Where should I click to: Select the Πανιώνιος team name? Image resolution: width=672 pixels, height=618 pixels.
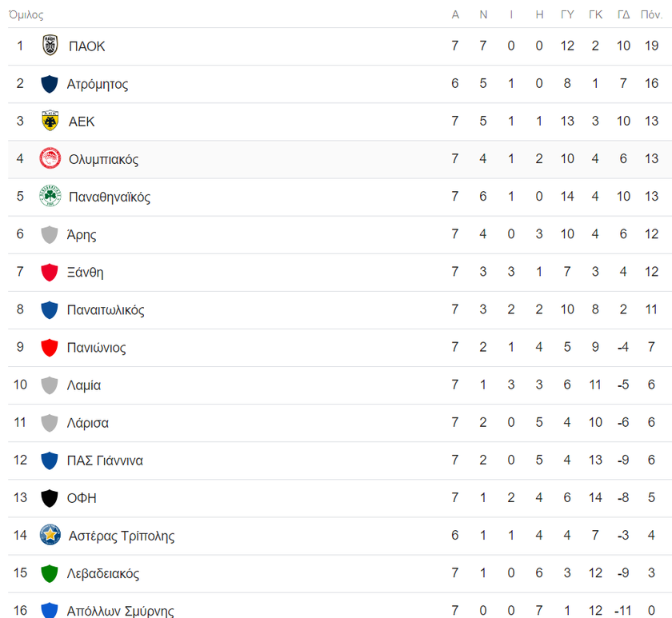click(x=97, y=347)
